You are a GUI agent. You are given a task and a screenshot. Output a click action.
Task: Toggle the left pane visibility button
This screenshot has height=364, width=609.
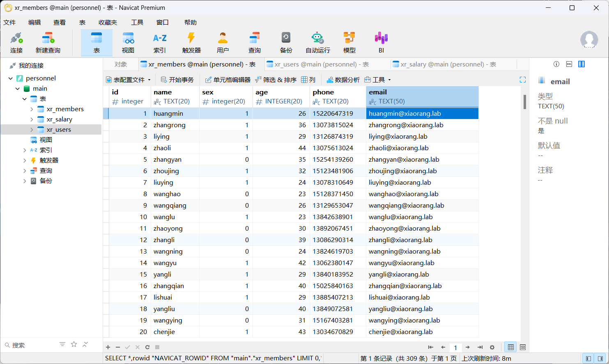tap(588, 358)
